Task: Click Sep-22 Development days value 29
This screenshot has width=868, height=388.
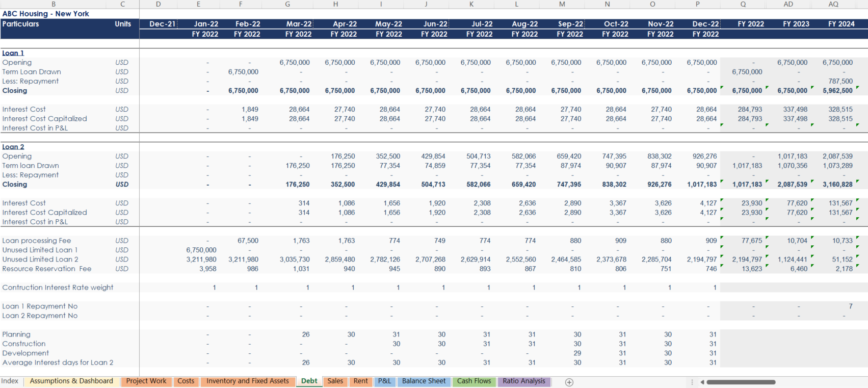Action: [x=577, y=353]
